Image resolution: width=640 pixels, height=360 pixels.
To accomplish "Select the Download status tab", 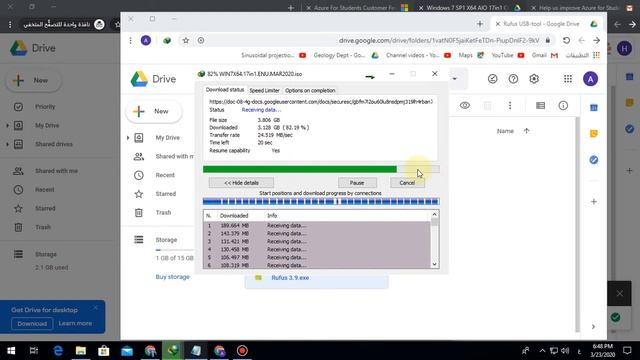I will point(224,89).
